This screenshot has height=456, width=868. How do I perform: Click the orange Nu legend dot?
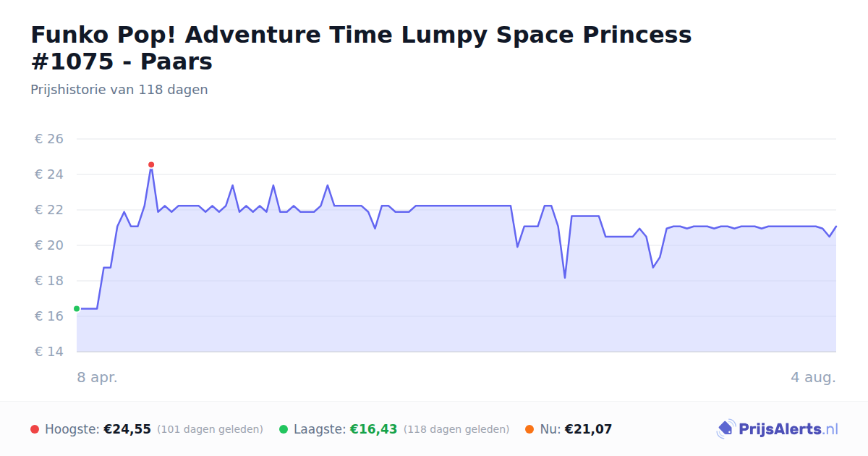pyautogui.click(x=529, y=429)
